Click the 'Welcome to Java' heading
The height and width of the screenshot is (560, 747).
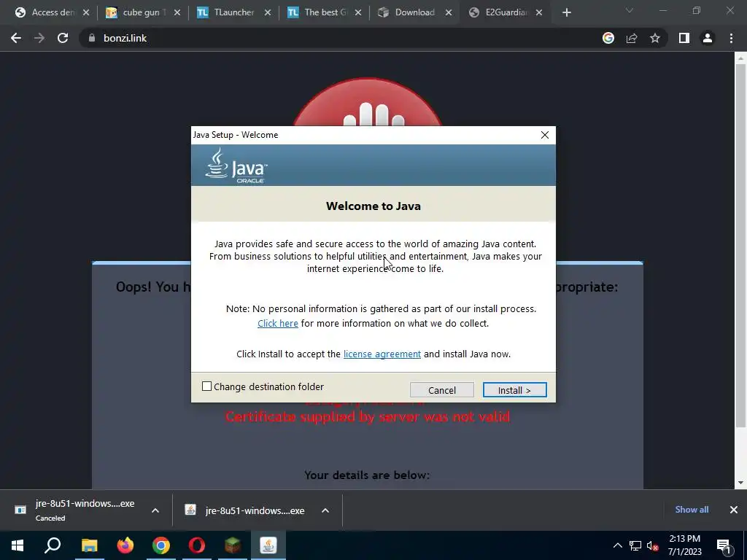pos(373,206)
